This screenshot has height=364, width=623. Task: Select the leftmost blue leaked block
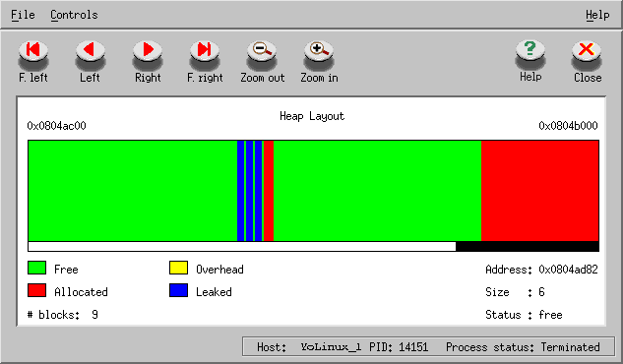240,191
